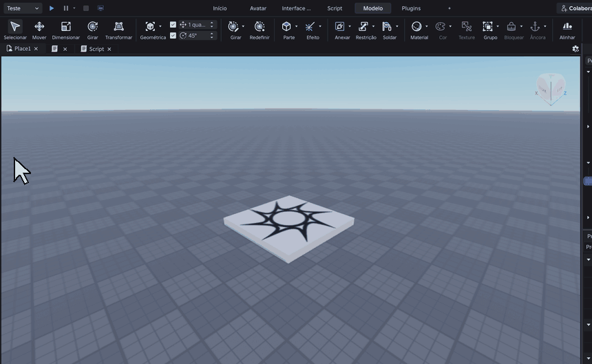Open the pause options dropdown arrow
Image resolution: width=592 pixels, height=364 pixels.
(74, 8)
